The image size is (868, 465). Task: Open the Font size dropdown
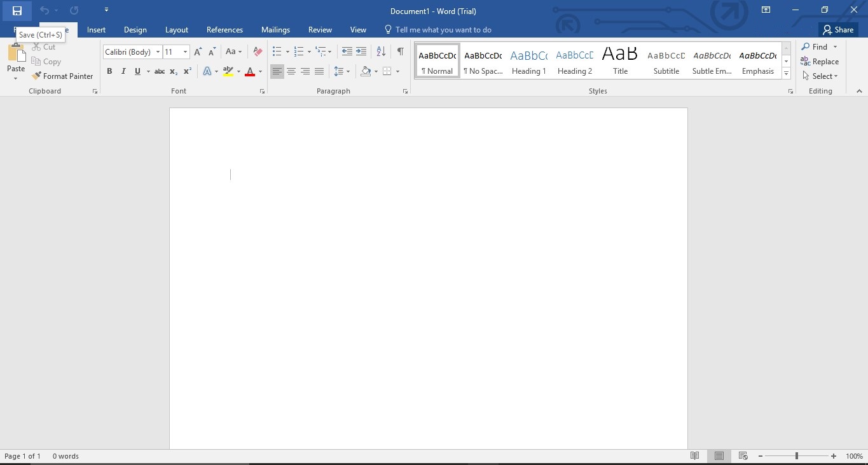(x=185, y=52)
